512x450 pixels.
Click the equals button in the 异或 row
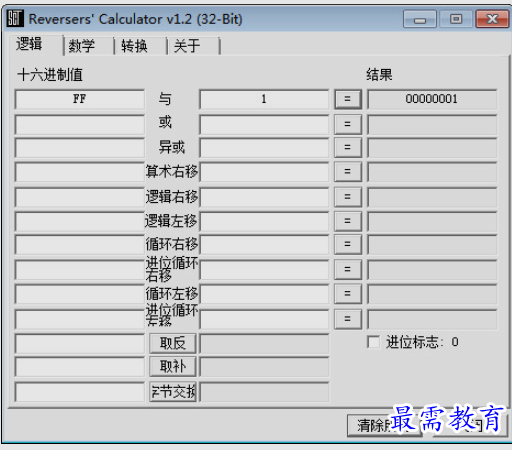pyautogui.click(x=348, y=147)
